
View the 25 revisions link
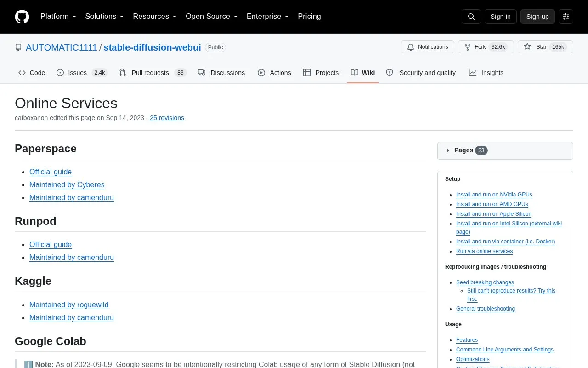click(167, 118)
